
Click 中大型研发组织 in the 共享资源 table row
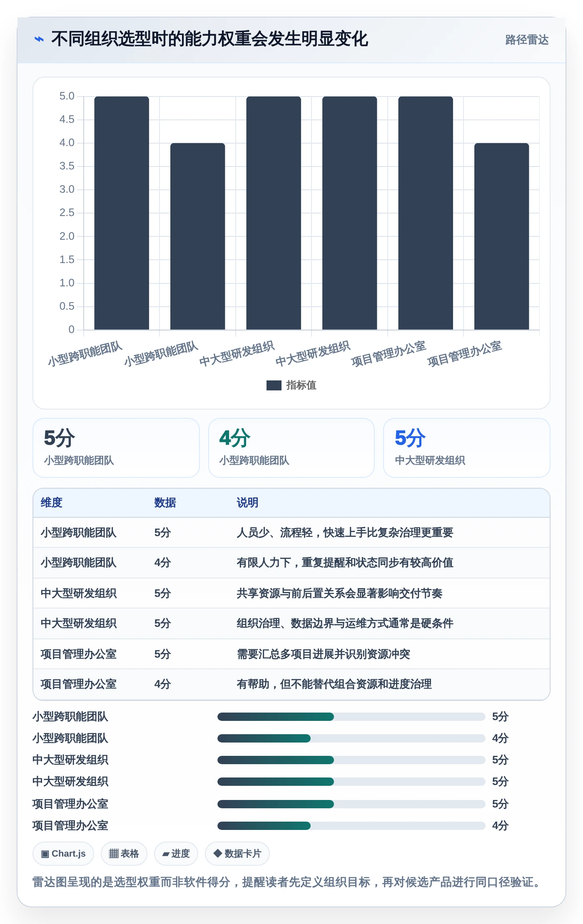pos(79,594)
